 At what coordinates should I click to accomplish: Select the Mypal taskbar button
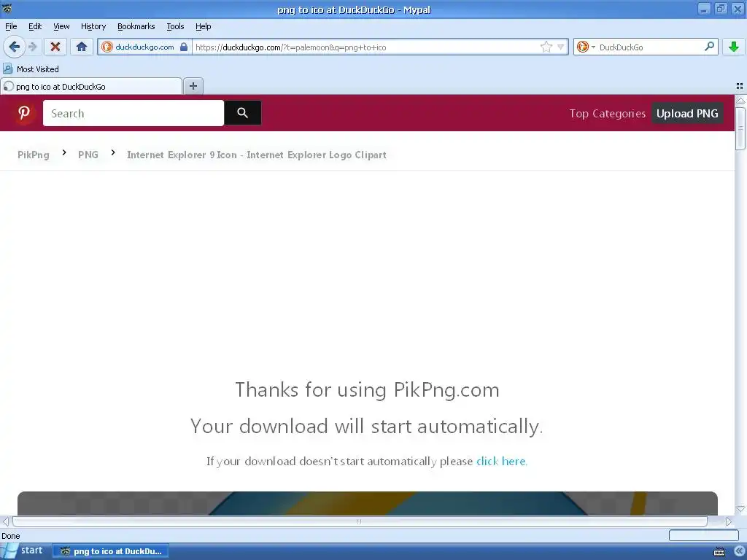pyautogui.click(x=110, y=551)
